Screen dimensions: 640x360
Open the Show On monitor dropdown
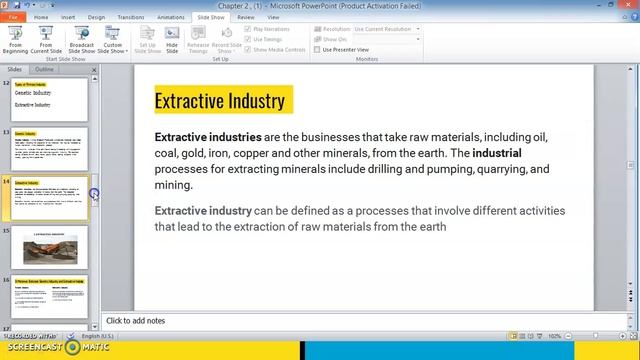coord(418,39)
